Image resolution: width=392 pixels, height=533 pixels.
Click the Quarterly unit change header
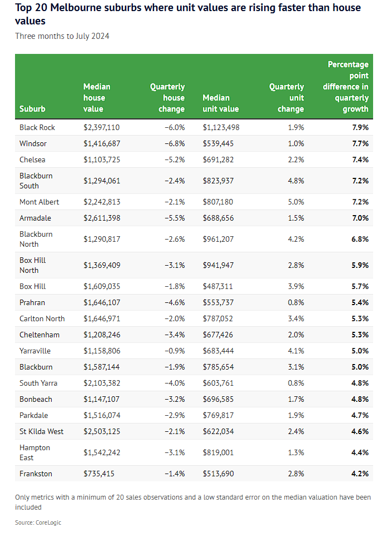[x=287, y=98]
